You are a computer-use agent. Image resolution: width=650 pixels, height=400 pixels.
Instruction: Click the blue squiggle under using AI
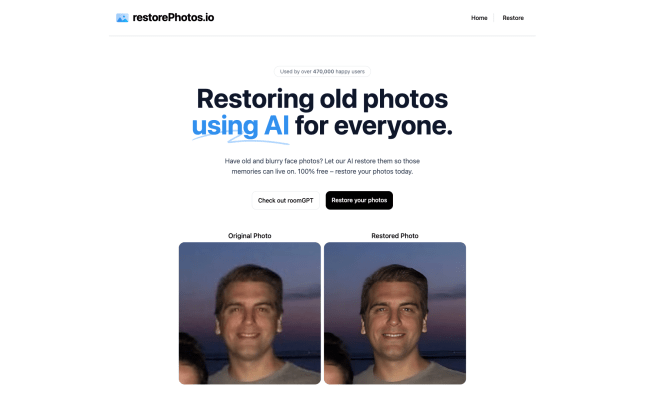coord(240,140)
